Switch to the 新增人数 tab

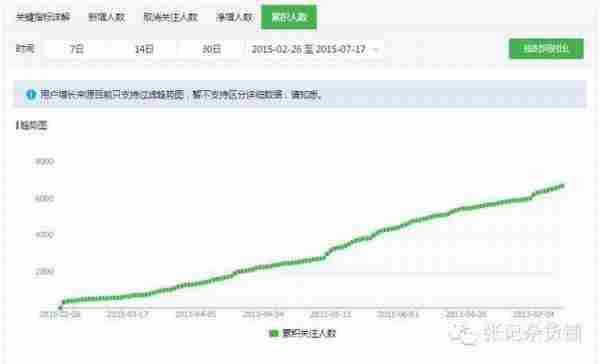(106, 17)
